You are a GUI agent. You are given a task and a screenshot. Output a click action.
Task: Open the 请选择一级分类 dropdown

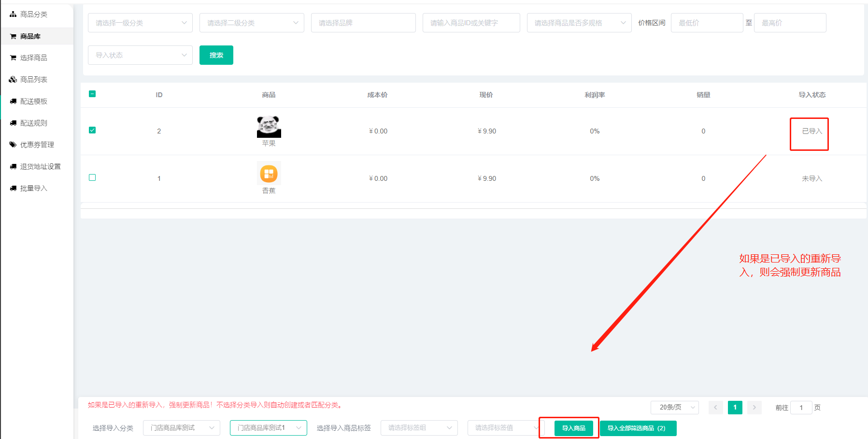tap(140, 23)
